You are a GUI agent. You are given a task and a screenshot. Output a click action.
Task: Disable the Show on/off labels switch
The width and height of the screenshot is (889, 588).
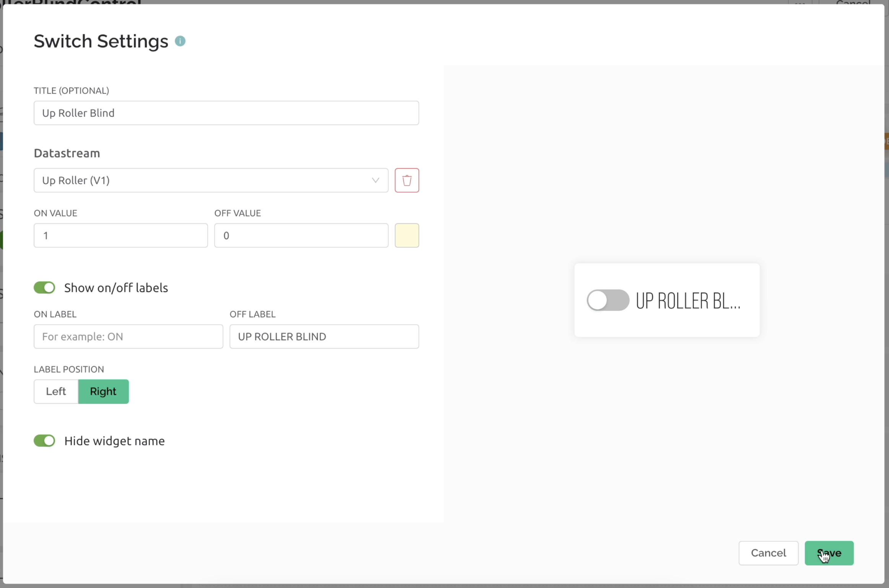(44, 288)
